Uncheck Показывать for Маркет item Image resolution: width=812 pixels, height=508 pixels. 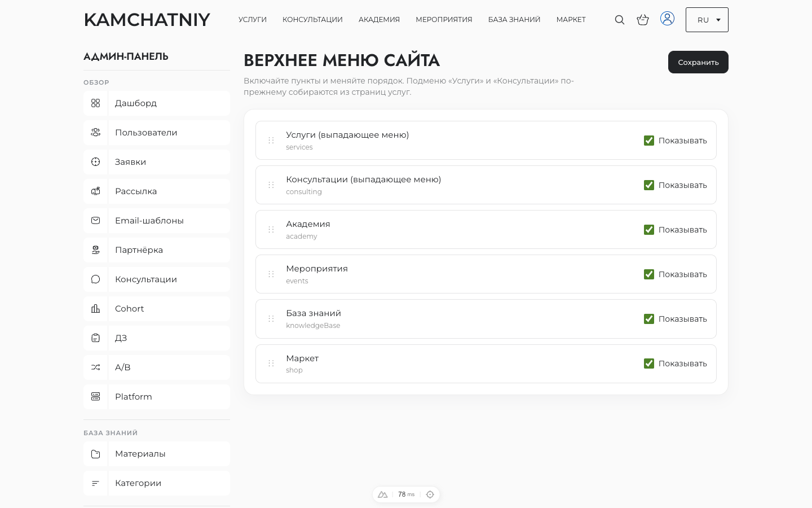[649, 364]
